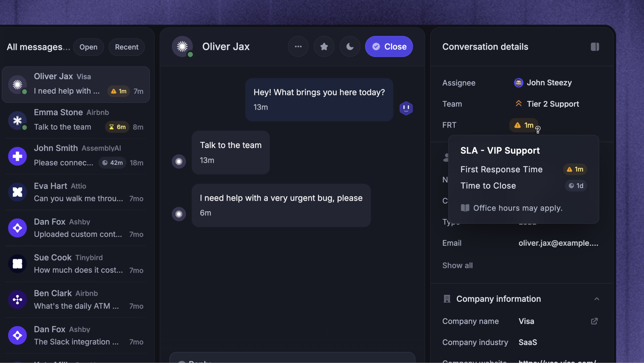The height and width of the screenshot is (363, 644).
Task: Click Oliver Jax avatar in conversation header
Action: [182, 47]
